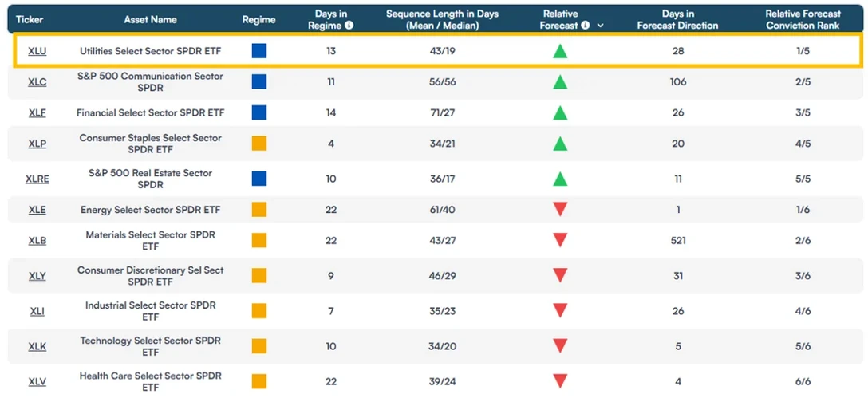Select the blue regime swatch for XLU
Viewport: 868px width, 398px height.
259,51
